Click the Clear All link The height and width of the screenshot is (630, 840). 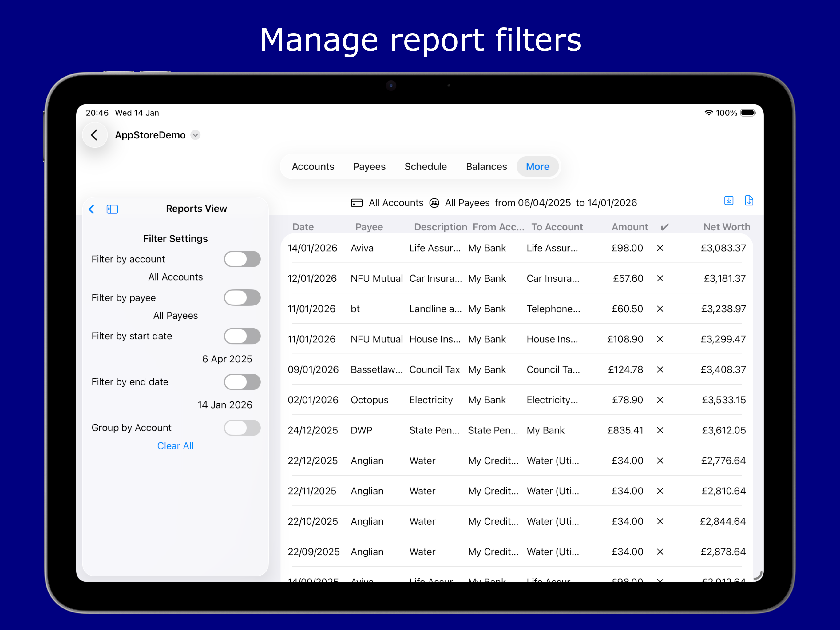point(176,446)
